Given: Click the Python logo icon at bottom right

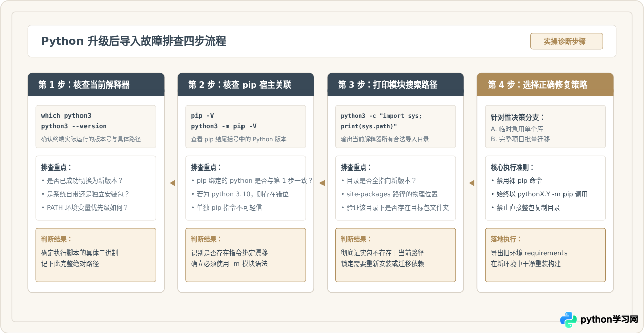Looking at the screenshot, I should click(569, 320).
